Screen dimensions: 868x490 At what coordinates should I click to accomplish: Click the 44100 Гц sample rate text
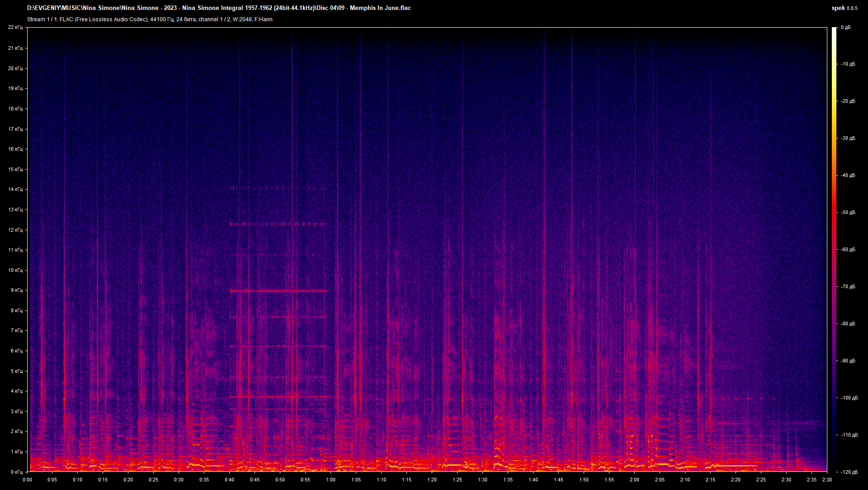pos(158,19)
